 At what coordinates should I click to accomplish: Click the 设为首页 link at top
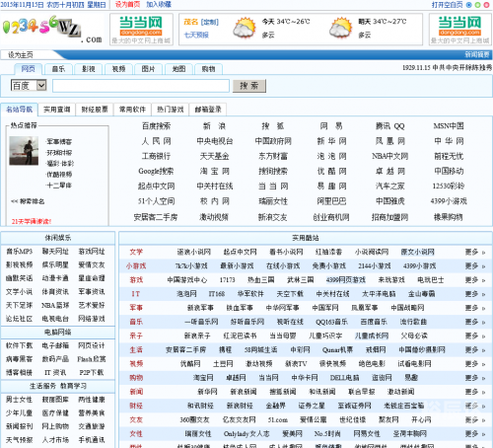[x=127, y=4]
